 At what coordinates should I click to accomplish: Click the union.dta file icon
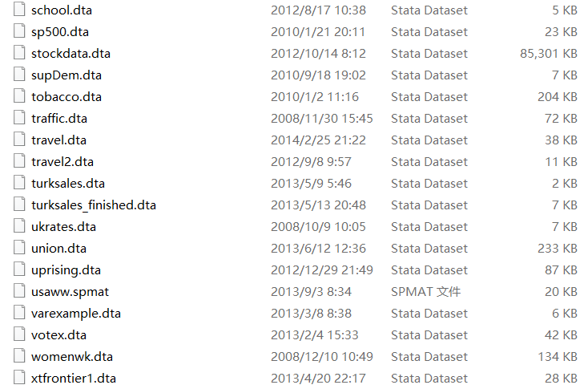pyautogui.click(x=20, y=249)
